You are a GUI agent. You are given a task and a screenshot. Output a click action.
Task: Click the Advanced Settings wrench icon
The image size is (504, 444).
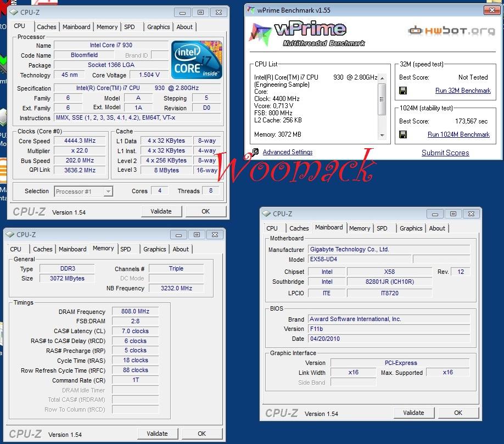click(255, 152)
